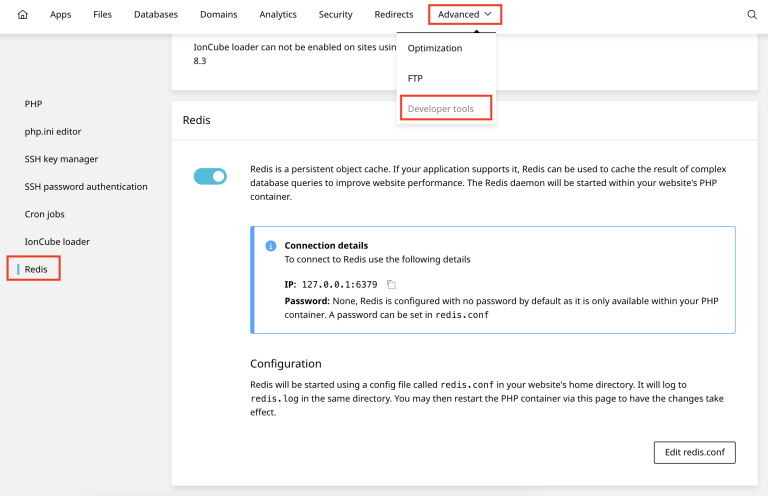Open SSH key manager

point(61,159)
